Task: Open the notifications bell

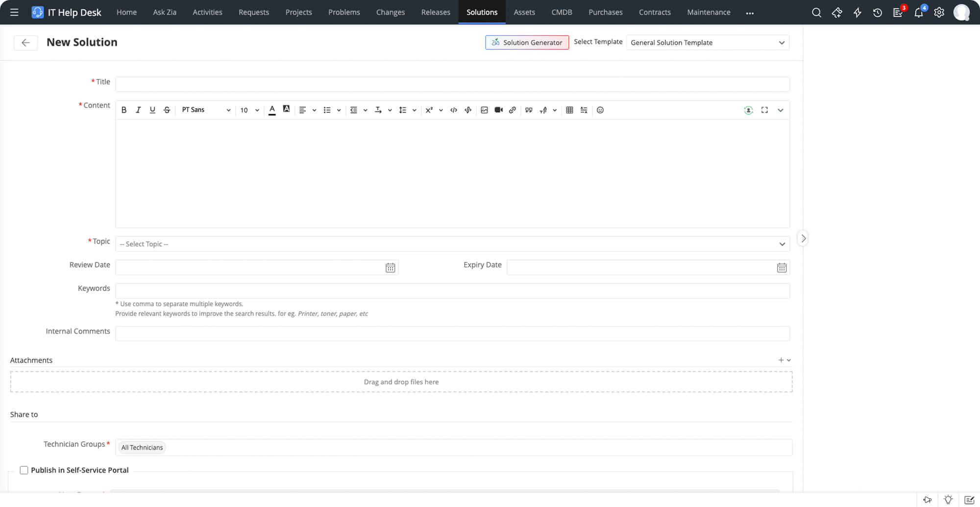Action: point(918,12)
